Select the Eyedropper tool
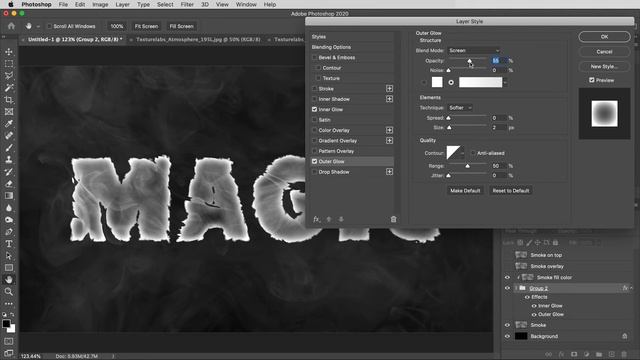This screenshot has height=360, width=640. pyautogui.click(x=9, y=124)
